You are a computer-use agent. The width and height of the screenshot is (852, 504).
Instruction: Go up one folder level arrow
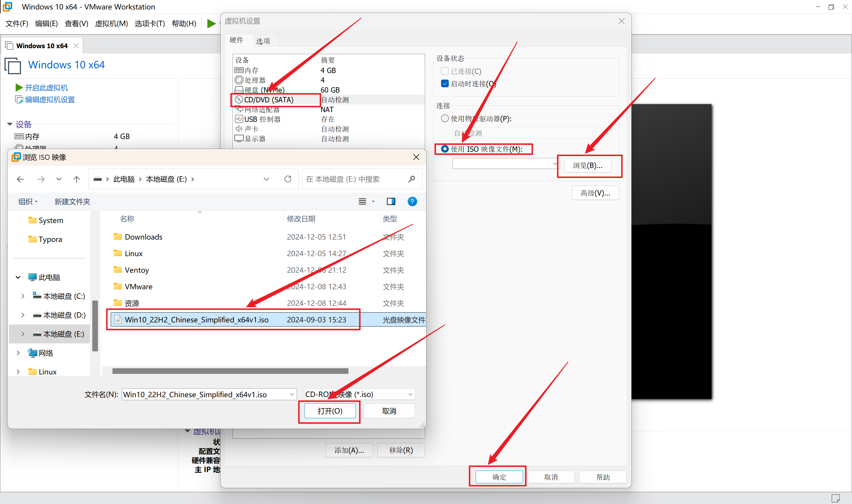click(77, 179)
